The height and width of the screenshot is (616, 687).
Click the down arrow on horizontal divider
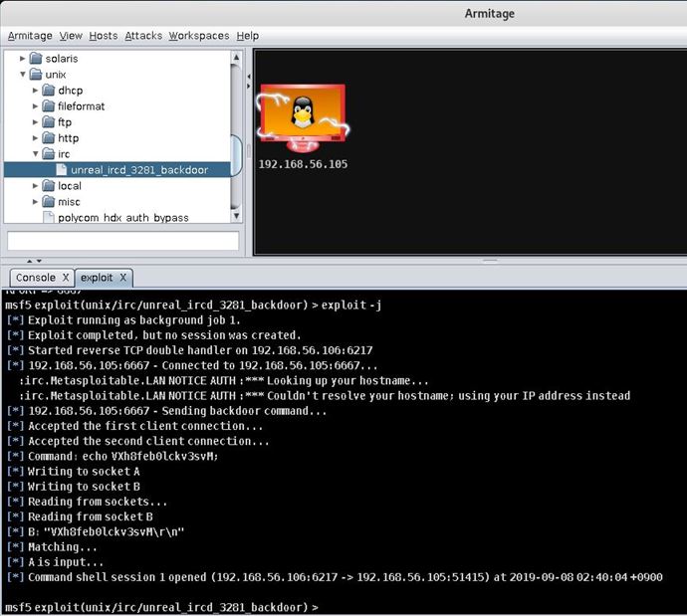coord(39,261)
